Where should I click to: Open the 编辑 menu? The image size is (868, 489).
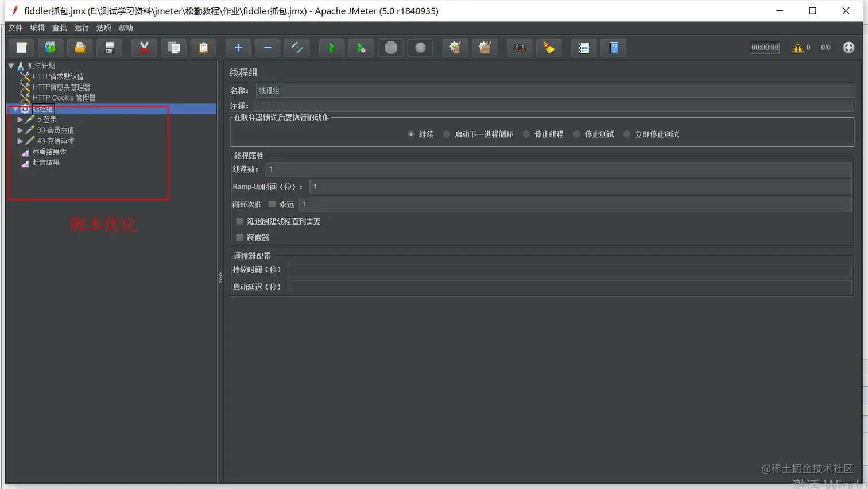[37, 28]
